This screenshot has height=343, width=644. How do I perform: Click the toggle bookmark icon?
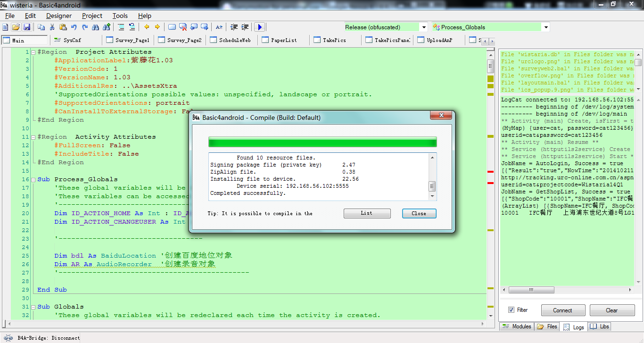click(172, 27)
